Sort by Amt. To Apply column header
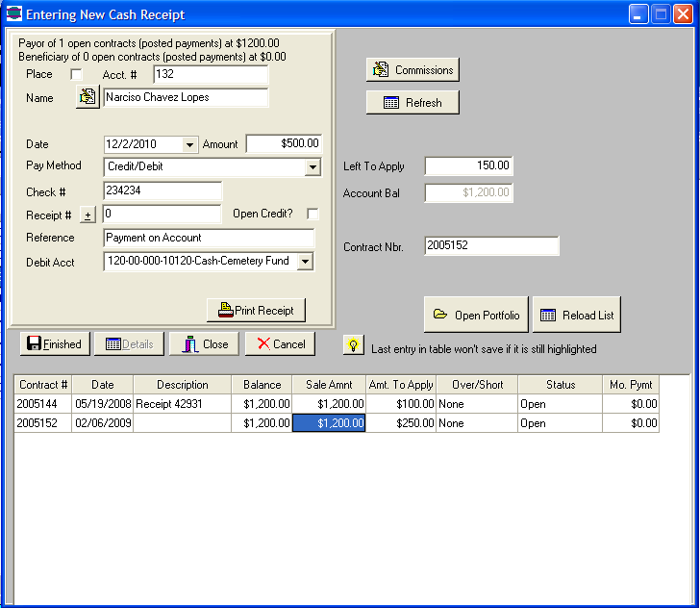Screen dimensions: 700x608 401,385
